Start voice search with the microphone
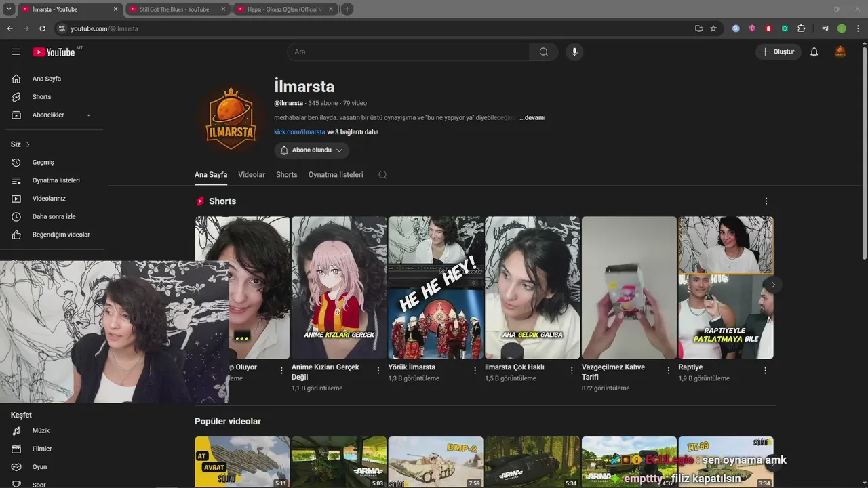 (574, 52)
